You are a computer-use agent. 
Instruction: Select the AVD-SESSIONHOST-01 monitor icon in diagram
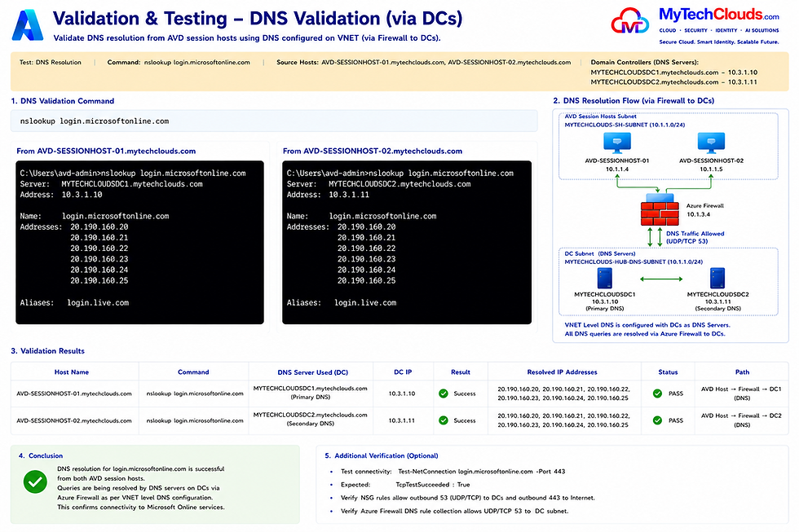click(x=617, y=143)
